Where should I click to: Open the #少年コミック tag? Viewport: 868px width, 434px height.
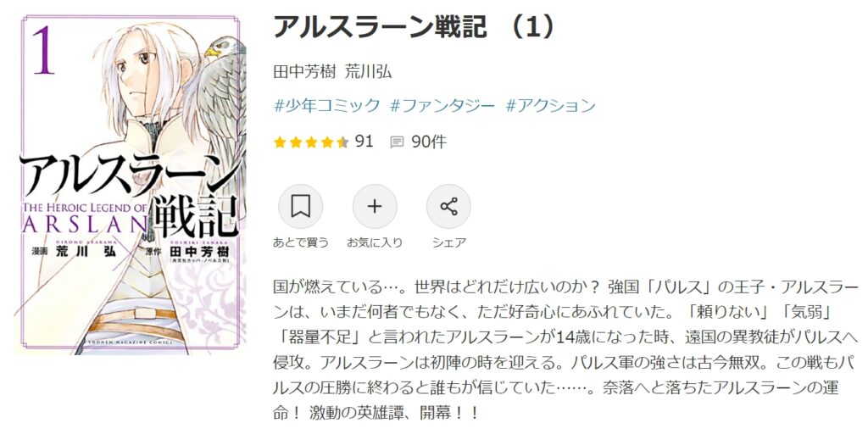pos(327,105)
